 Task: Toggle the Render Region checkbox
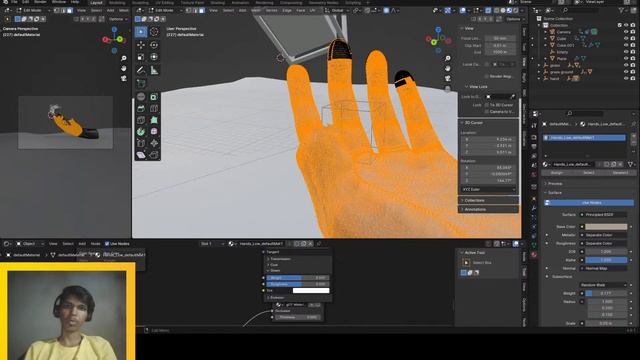(487, 76)
